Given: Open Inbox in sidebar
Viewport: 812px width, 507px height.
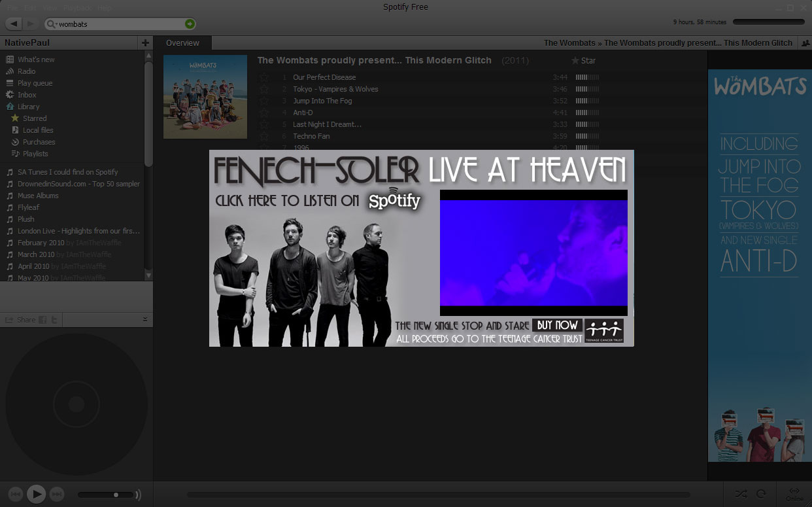Looking at the screenshot, I should [x=27, y=95].
